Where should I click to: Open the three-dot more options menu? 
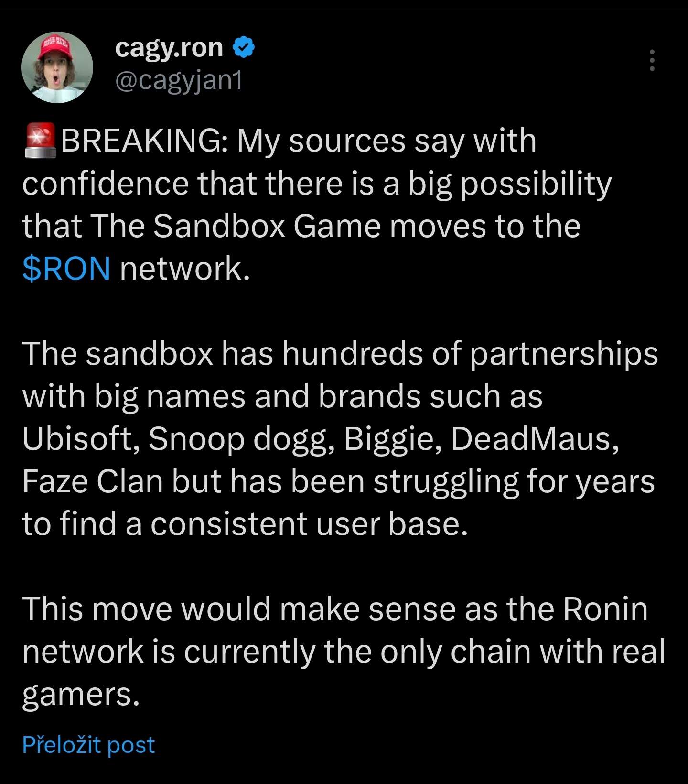[652, 60]
